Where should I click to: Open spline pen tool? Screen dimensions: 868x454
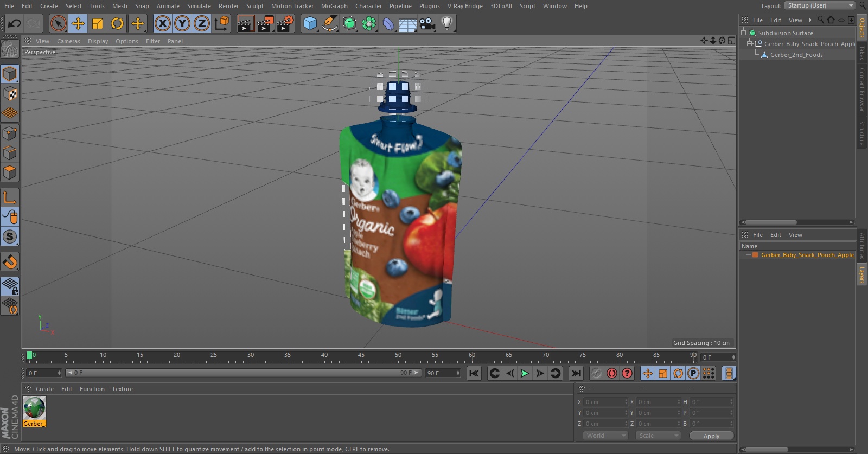(x=330, y=23)
